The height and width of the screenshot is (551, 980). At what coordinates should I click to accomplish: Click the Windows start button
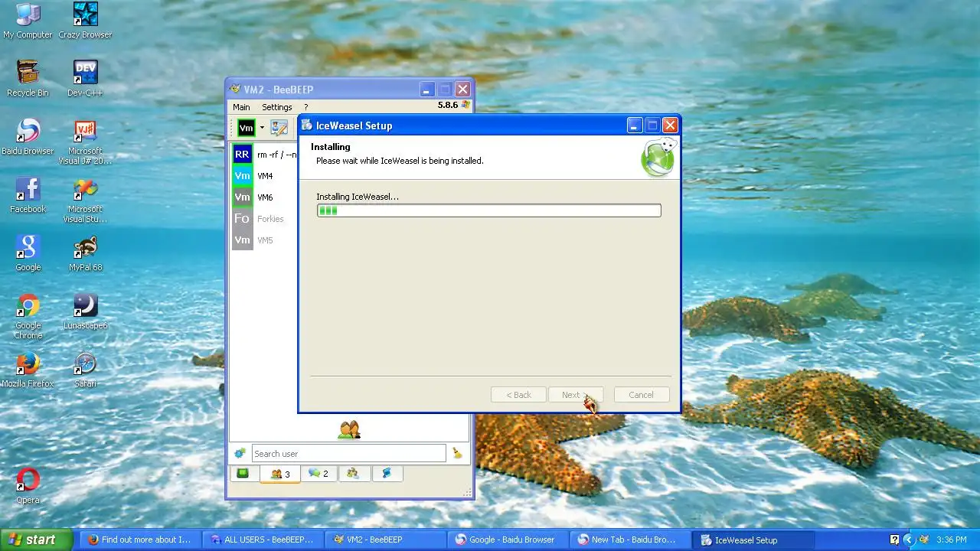(x=36, y=540)
